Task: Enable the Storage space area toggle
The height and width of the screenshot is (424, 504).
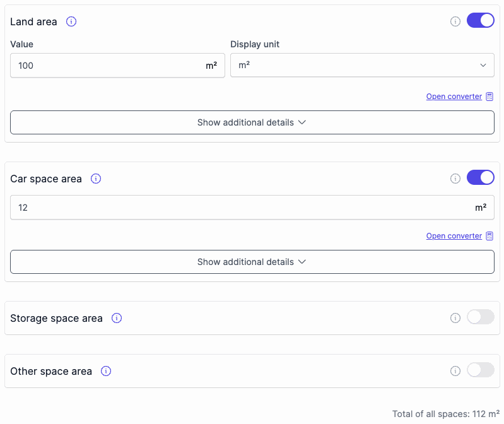Action: [x=480, y=317]
